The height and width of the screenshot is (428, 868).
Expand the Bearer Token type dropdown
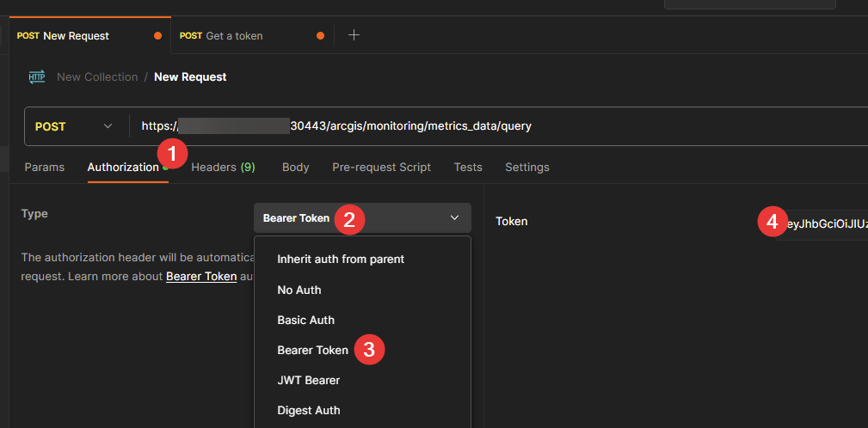pos(362,218)
